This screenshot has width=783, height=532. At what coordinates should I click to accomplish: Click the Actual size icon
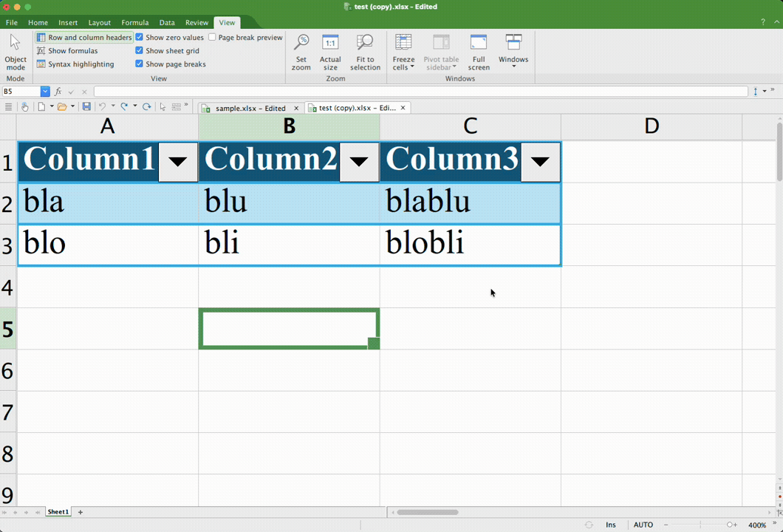click(330, 52)
